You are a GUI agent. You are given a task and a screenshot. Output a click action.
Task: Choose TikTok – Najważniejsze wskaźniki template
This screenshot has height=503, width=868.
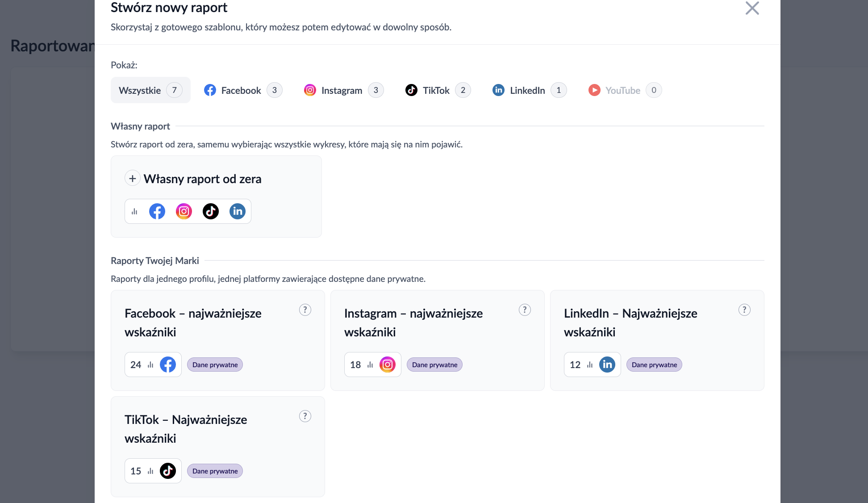coord(218,447)
